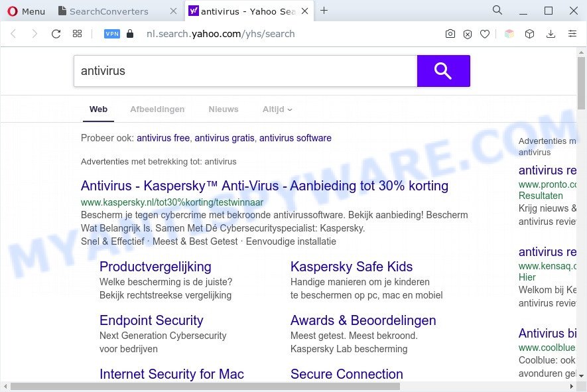Go back to previous page
This screenshot has width=587, height=392.
(13, 34)
